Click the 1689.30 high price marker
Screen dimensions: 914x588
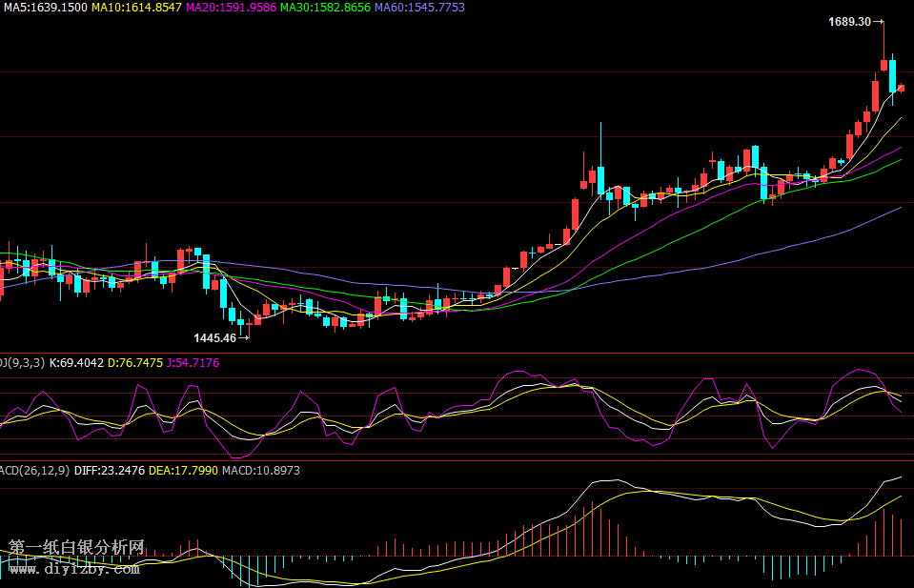tap(850, 21)
